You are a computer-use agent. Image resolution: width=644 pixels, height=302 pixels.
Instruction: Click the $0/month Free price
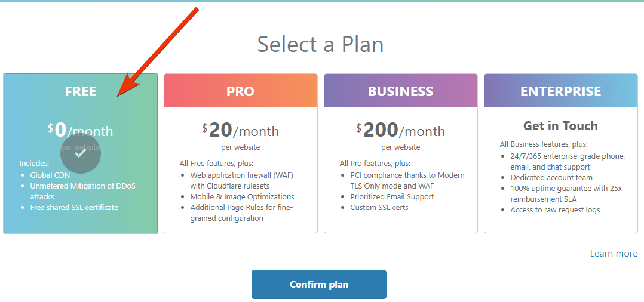point(81,130)
